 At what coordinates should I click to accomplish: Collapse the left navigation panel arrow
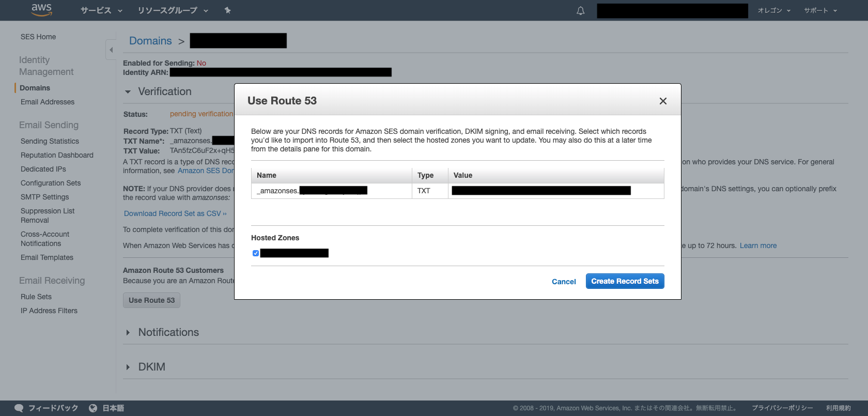111,50
